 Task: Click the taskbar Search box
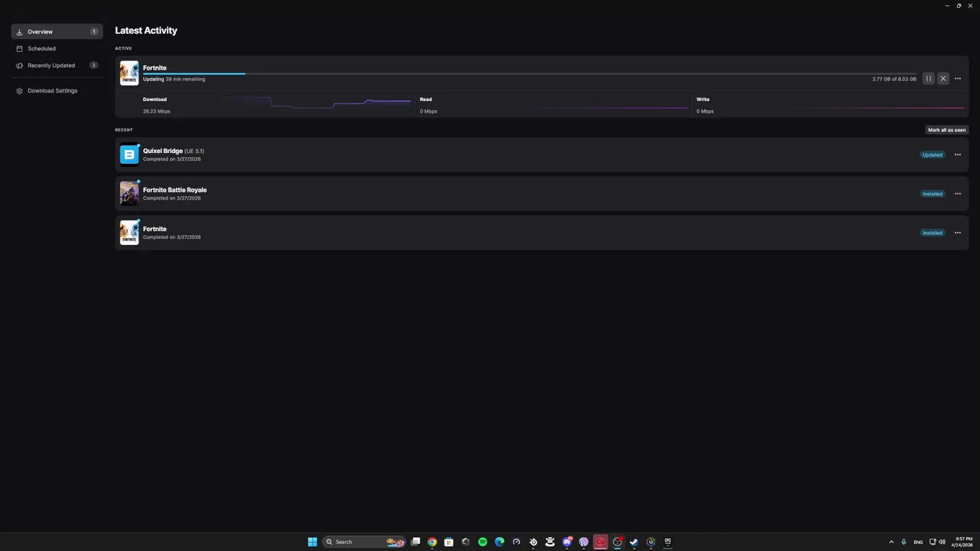click(x=364, y=542)
